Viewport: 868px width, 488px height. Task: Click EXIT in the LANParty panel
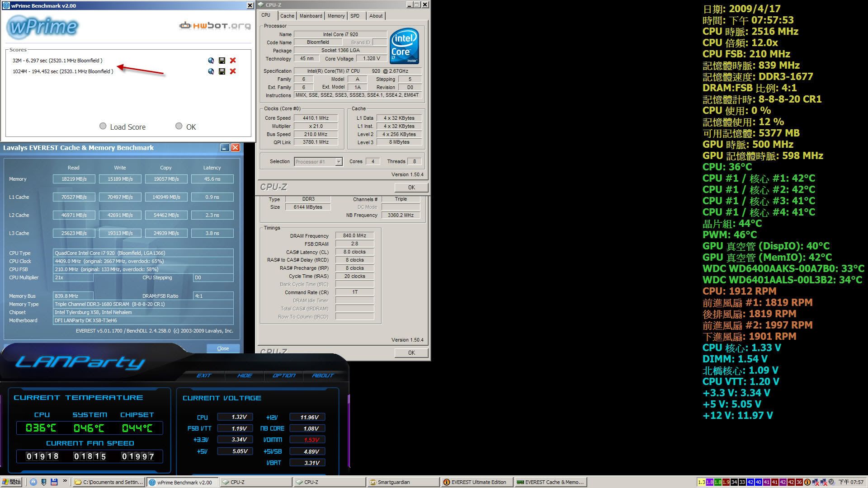[x=204, y=375]
